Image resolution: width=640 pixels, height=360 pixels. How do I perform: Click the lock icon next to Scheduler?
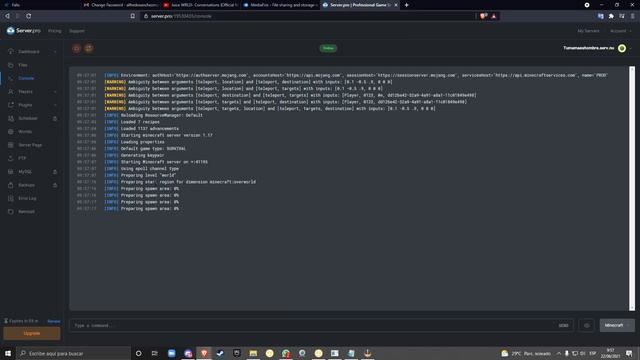[55, 118]
